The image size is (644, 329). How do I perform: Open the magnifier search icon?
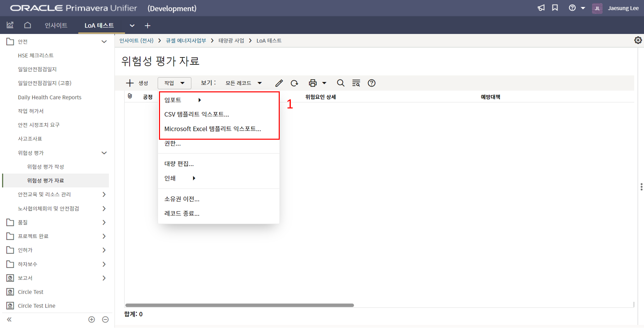tap(340, 83)
